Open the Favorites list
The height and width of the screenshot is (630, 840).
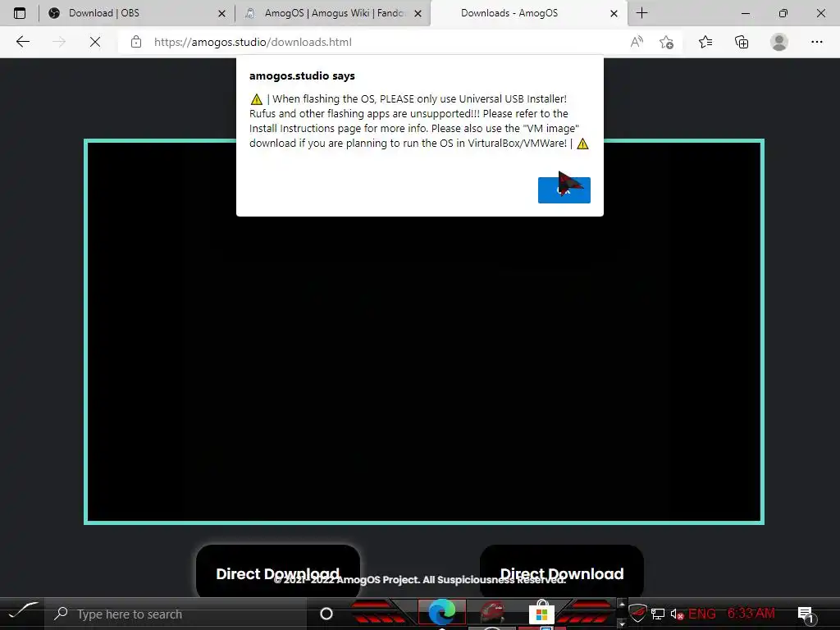[x=705, y=42]
